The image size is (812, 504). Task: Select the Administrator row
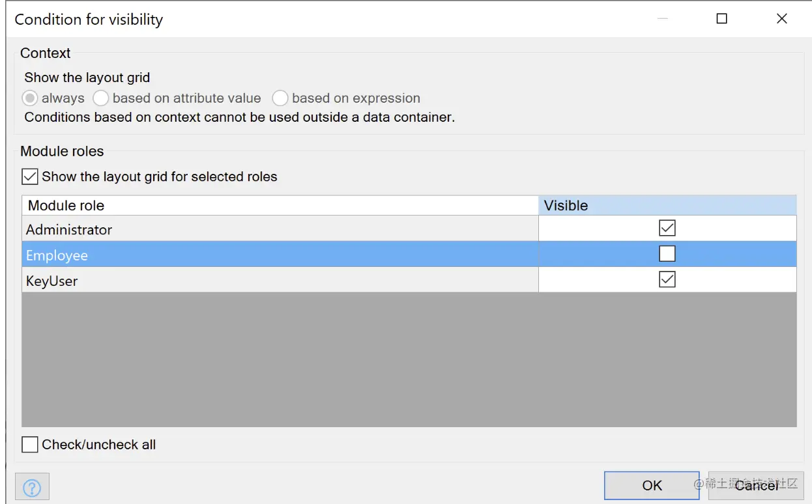280,229
